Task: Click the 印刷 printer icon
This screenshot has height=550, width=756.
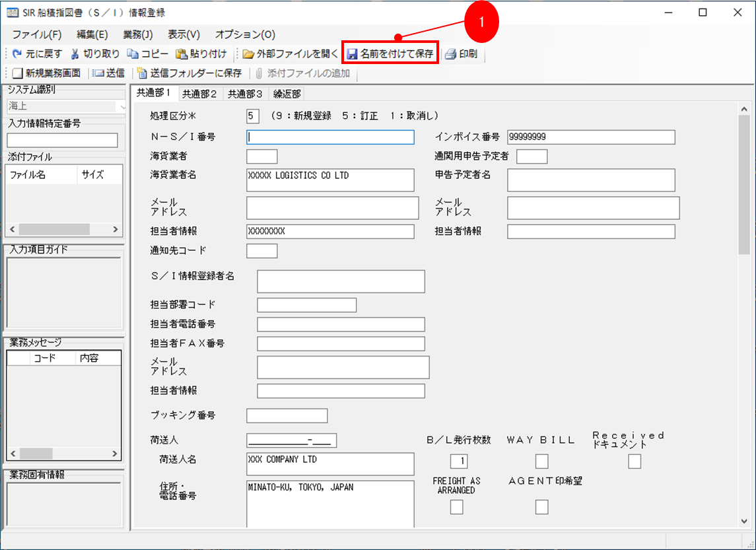Action: point(450,54)
